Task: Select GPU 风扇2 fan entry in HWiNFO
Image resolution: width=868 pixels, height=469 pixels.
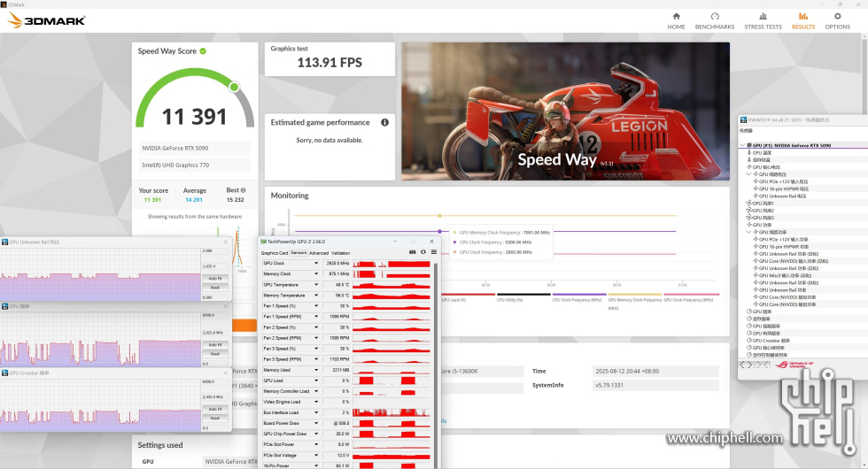Action: pos(763,211)
